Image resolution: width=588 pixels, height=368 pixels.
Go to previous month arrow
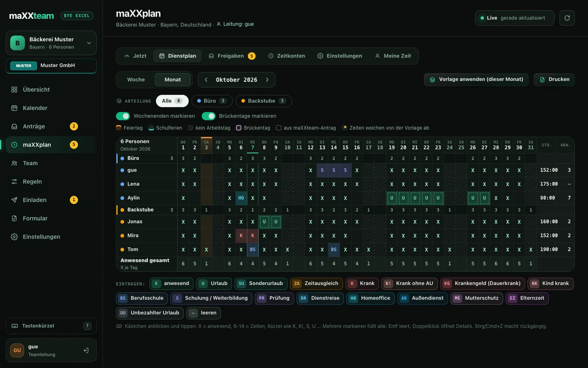(x=206, y=80)
